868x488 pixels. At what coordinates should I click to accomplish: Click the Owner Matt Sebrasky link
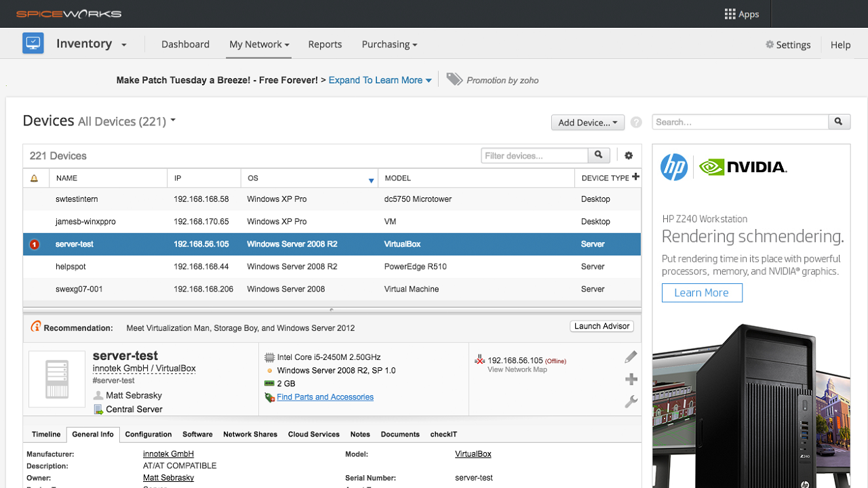(168, 478)
